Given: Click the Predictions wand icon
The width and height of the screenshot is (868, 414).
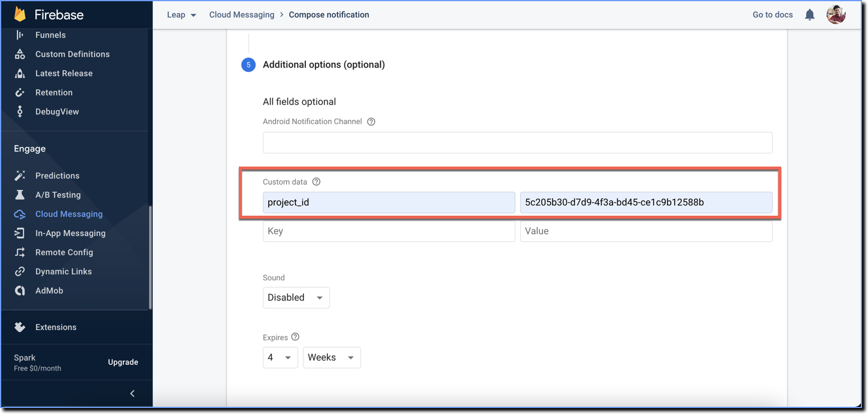Looking at the screenshot, I should pyautogui.click(x=20, y=176).
